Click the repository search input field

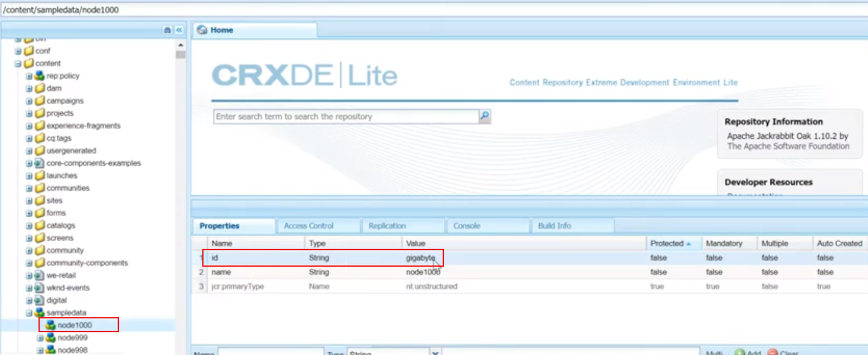(x=346, y=117)
